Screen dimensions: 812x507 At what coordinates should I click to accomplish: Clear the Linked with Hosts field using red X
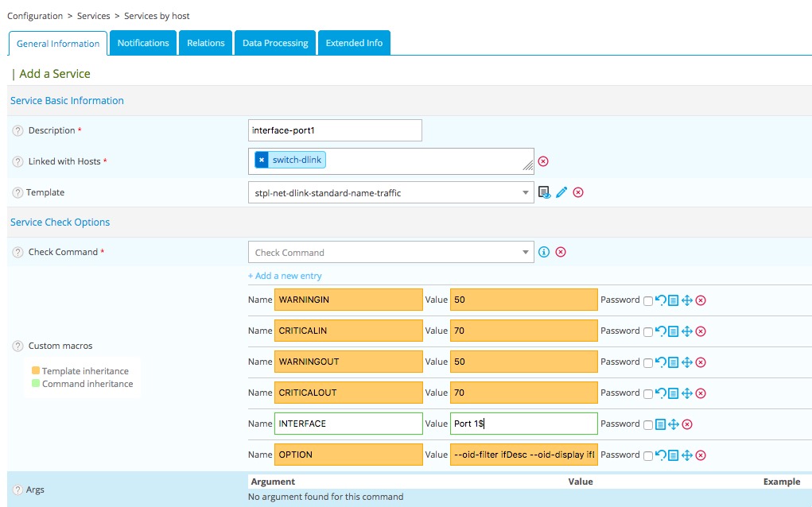[543, 161]
